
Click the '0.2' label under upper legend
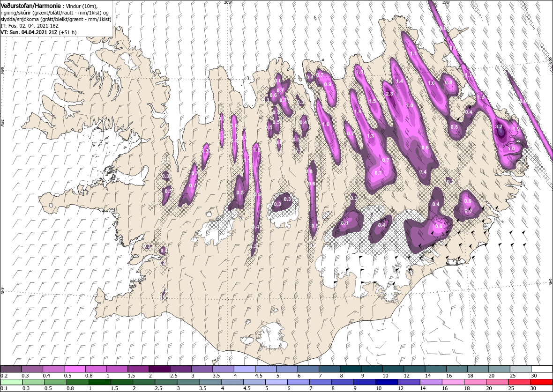(4, 376)
